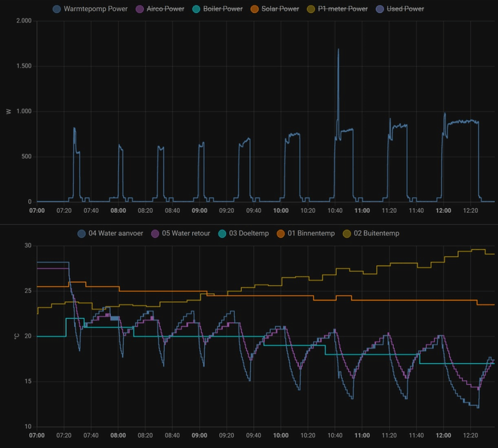Toggle the 02 Buitentemp legend entry

click(x=371, y=233)
